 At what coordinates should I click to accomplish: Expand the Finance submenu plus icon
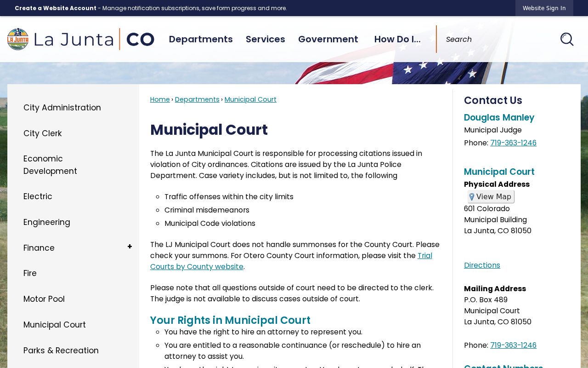coord(130,247)
